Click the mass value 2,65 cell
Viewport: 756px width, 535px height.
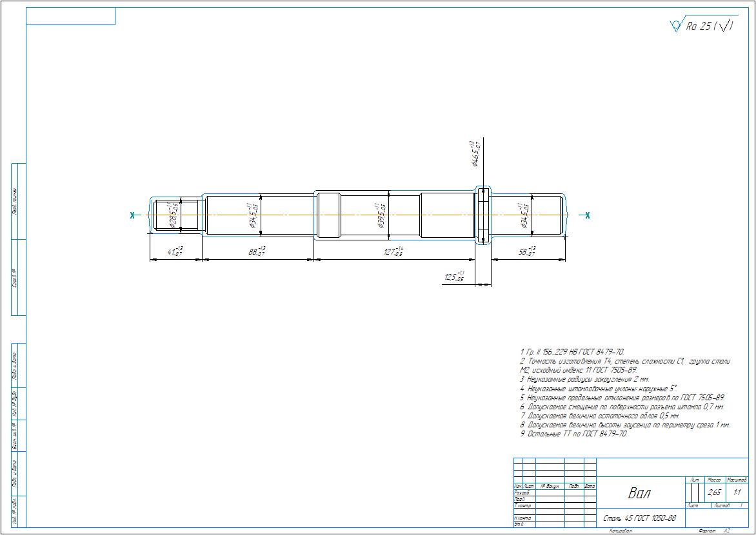[x=713, y=492]
